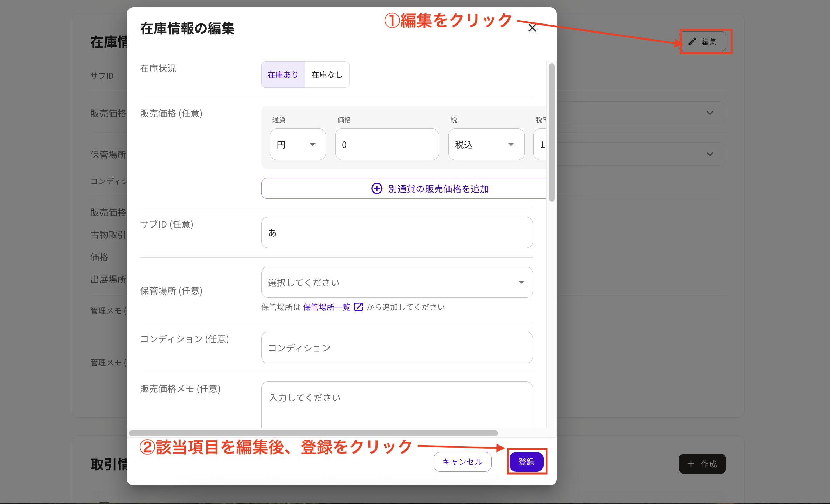Open the 保管場所一覧 link
This screenshot has width=830, height=504.
click(x=326, y=307)
